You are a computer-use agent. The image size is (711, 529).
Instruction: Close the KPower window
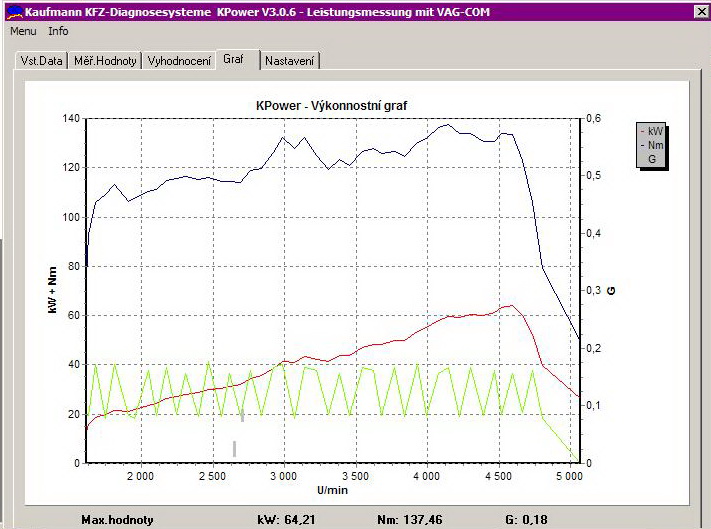tap(699, 12)
